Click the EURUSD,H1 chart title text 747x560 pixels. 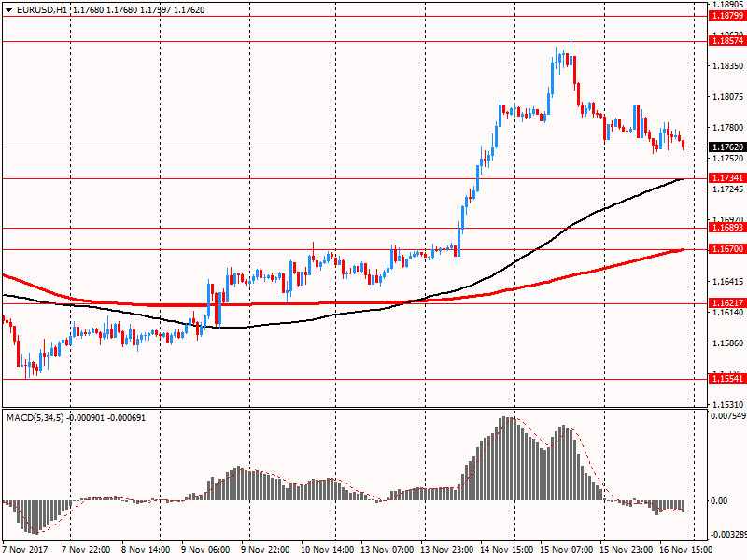(x=42, y=10)
